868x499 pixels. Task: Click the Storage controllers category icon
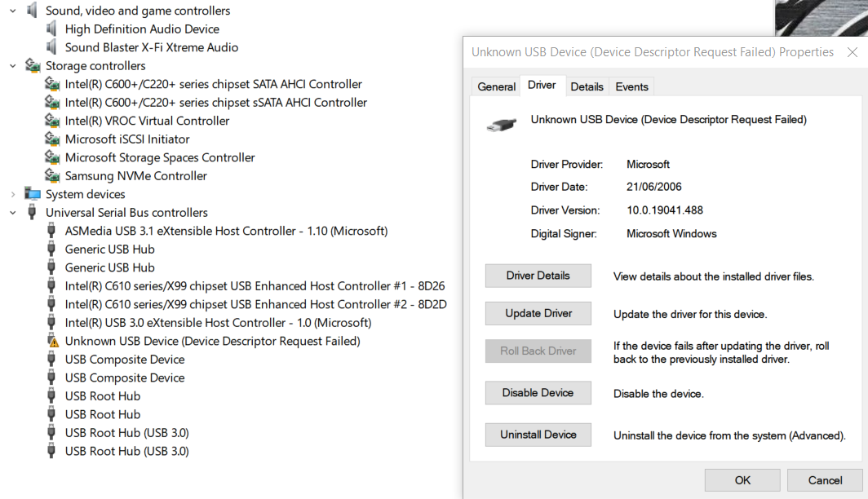click(x=33, y=65)
